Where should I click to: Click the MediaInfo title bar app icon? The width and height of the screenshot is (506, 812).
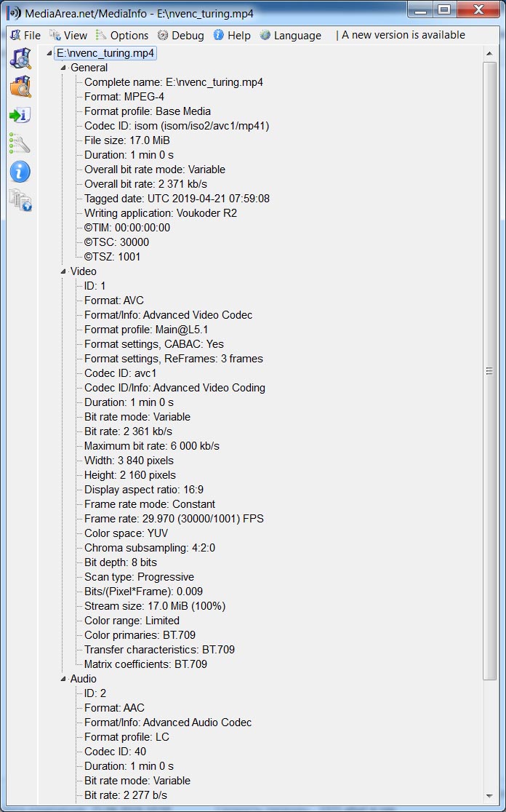tap(14, 13)
